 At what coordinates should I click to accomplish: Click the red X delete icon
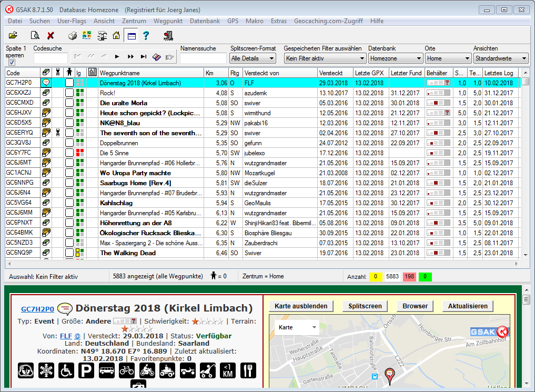tap(51, 35)
